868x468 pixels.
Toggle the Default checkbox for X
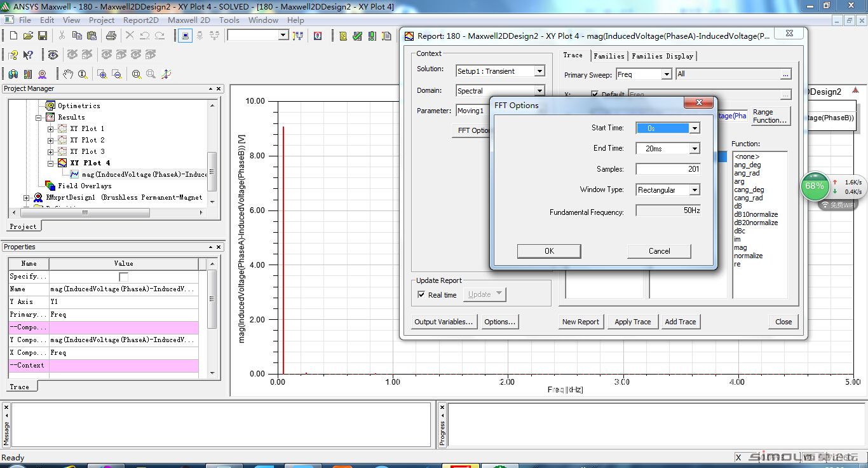pos(595,94)
